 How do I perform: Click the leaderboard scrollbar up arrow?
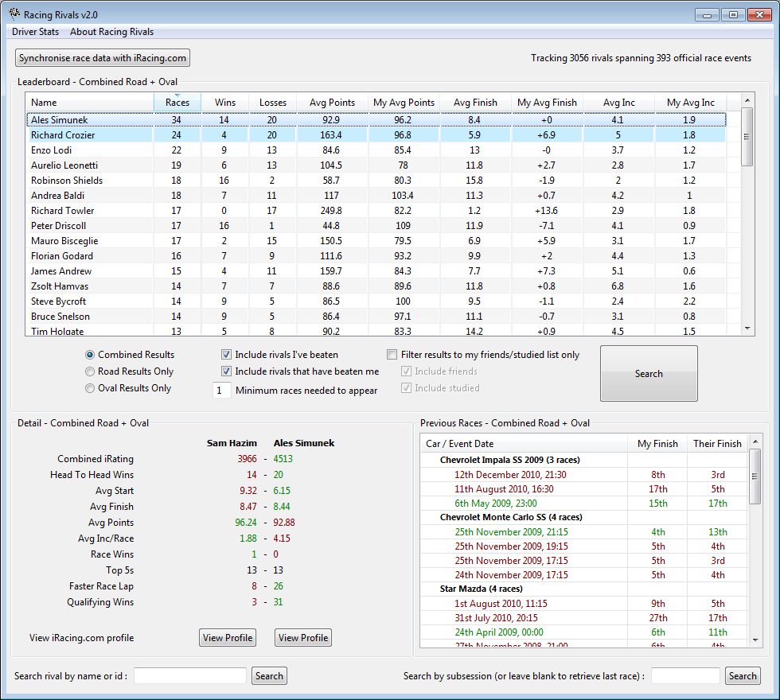[x=747, y=100]
